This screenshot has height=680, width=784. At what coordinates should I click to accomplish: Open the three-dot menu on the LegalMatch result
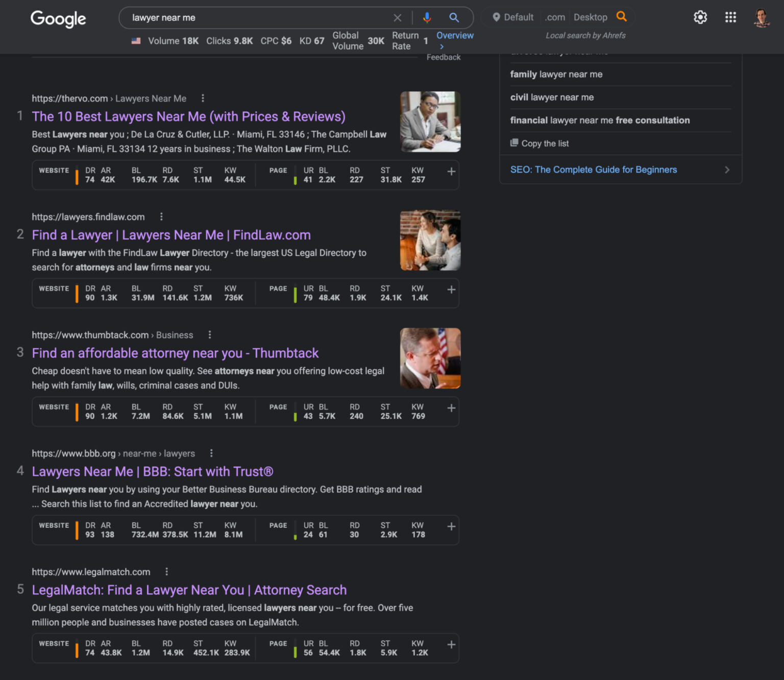(x=166, y=571)
